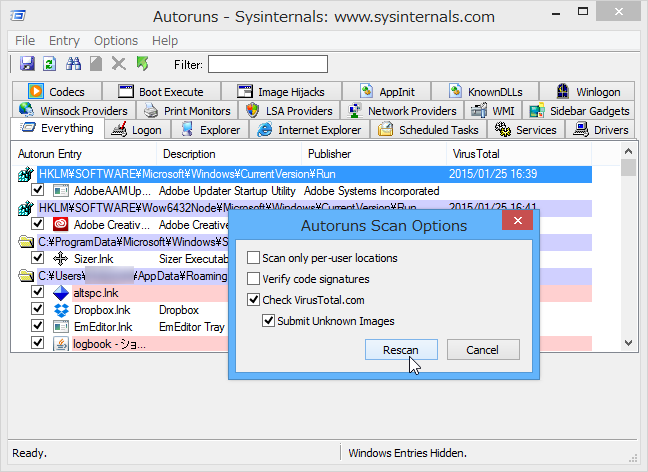Click the list scrollbar up arrow
Screen dimensions: 648x472
pyautogui.click(x=629, y=151)
